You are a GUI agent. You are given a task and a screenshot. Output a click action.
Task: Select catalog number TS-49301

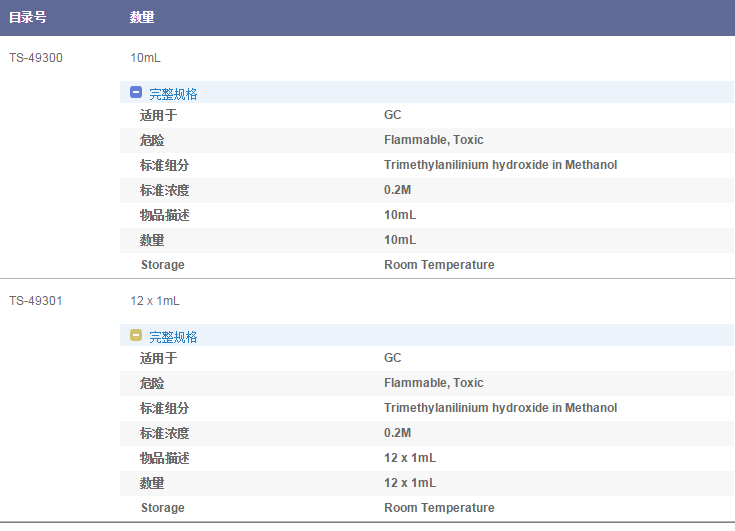(x=36, y=301)
